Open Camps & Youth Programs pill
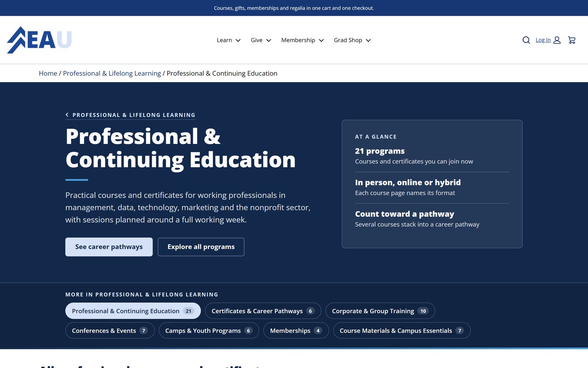The width and height of the screenshot is (588, 368). click(x=209, y=330)
